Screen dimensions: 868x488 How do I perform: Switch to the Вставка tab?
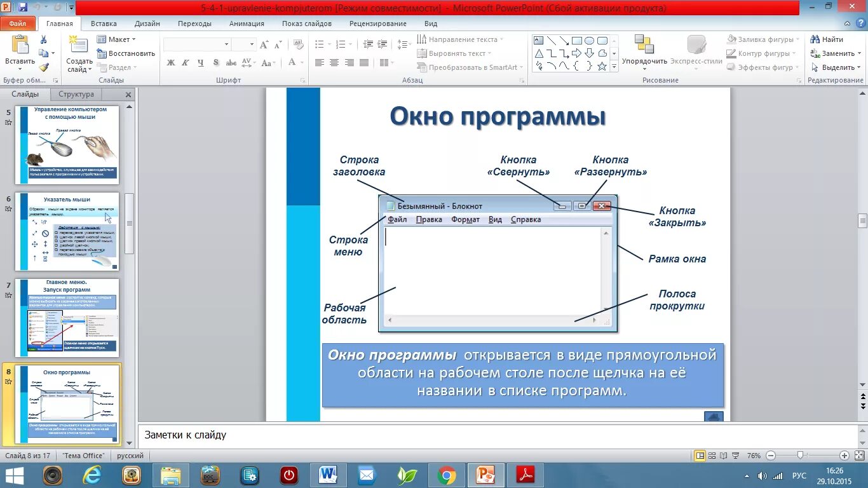(x=104, y=24)
